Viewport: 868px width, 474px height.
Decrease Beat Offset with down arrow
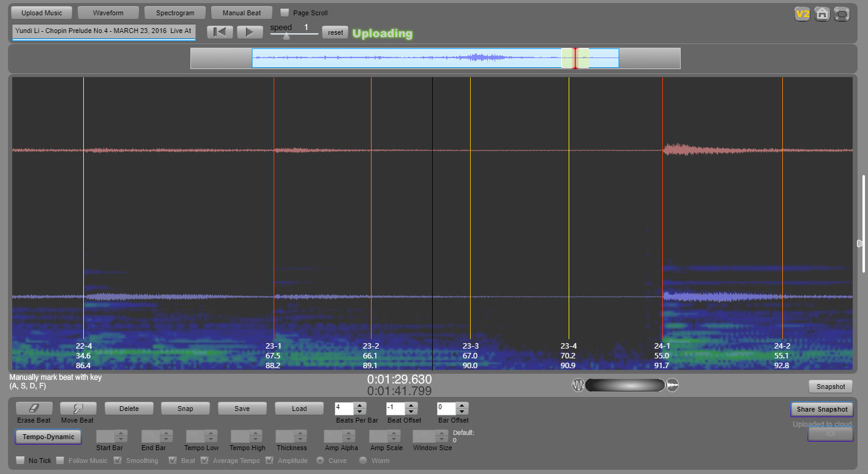pos(411,412)
